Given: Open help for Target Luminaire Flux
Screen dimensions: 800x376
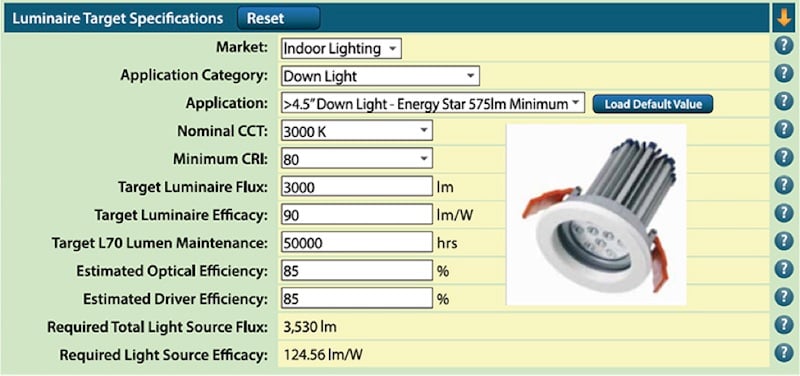Looking at the screenshot, I should [784, 185].
